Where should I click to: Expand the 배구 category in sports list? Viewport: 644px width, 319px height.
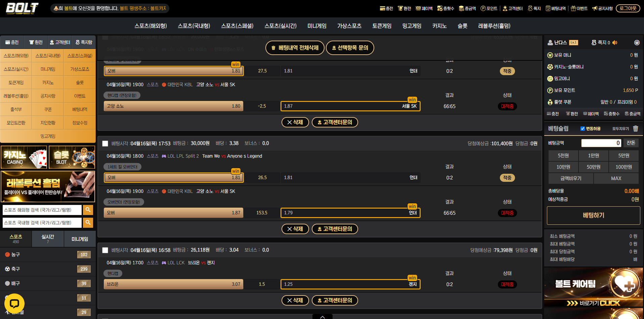15,283
